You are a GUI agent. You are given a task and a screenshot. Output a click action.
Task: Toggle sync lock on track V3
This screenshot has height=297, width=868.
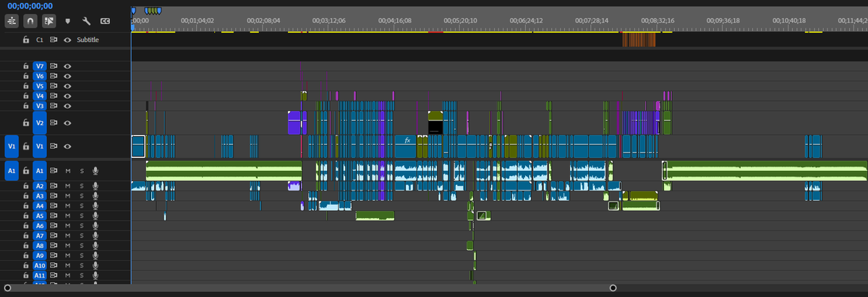pos(54,106)
